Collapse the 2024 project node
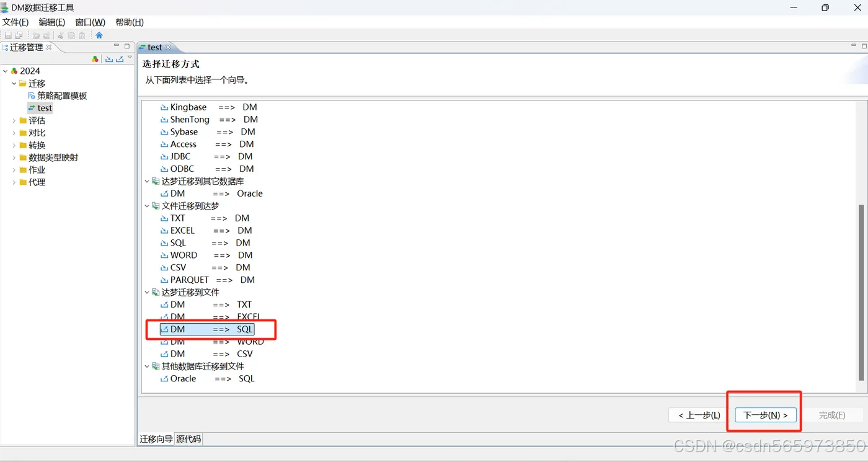 [6, 71]
